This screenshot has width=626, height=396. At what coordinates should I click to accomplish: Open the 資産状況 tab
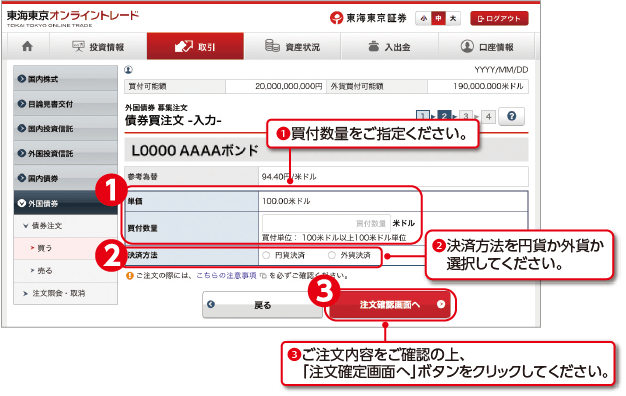(x=292, y=46)
